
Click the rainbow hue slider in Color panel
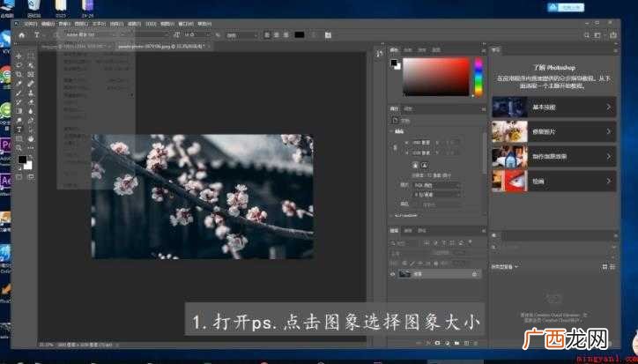coord(478,77)
